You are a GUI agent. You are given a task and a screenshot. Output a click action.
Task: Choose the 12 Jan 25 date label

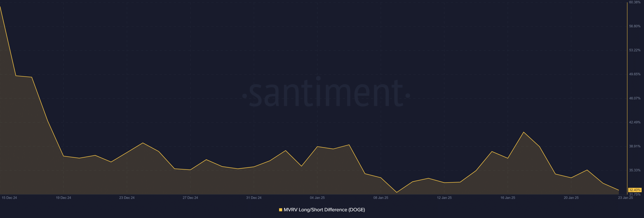click(x=444, y=198)
